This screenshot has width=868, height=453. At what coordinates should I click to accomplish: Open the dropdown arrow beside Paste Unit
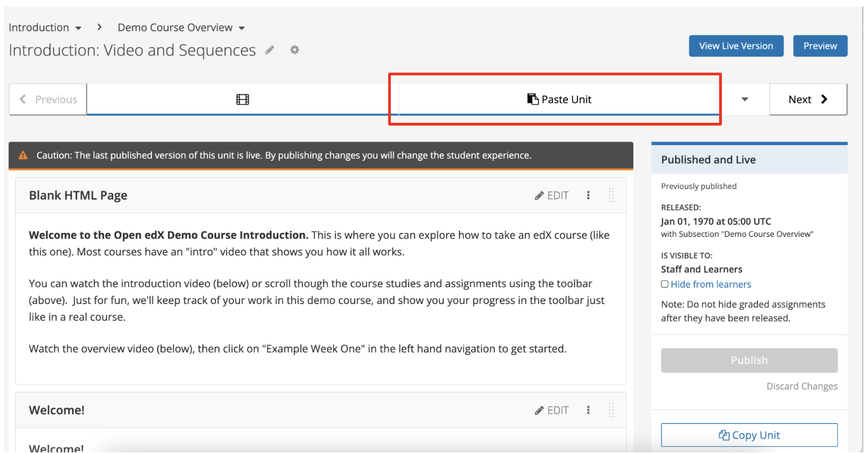[x=745, y=99]
